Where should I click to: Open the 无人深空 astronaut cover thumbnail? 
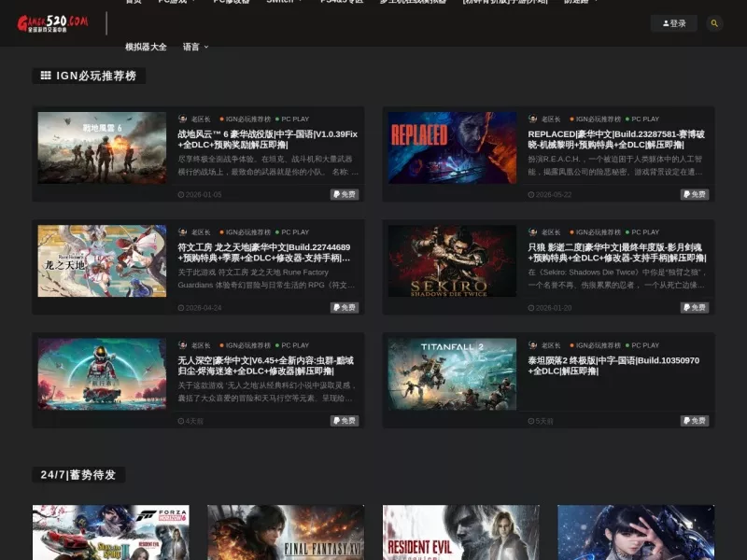[x=102, y=374]
